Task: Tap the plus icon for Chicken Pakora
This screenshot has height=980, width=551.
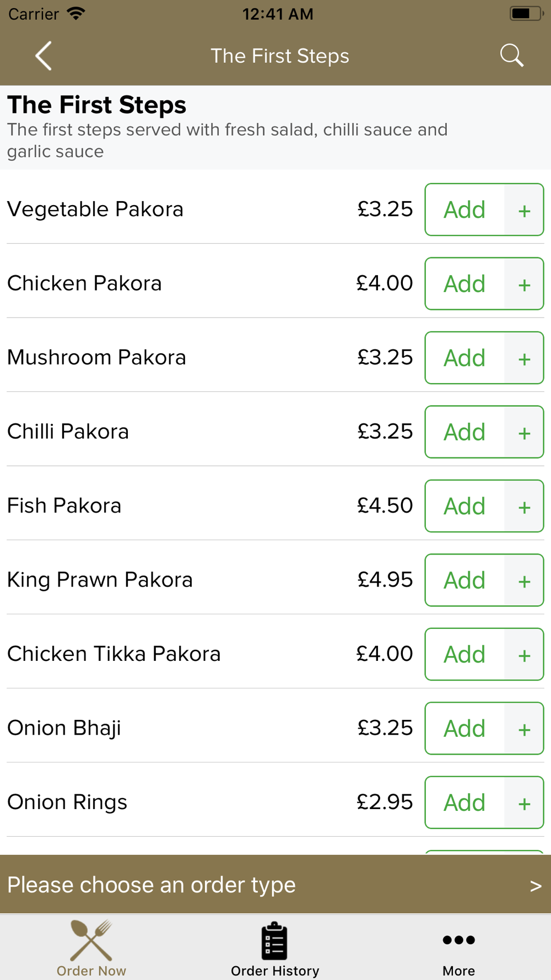Action: tap(524, 284)
